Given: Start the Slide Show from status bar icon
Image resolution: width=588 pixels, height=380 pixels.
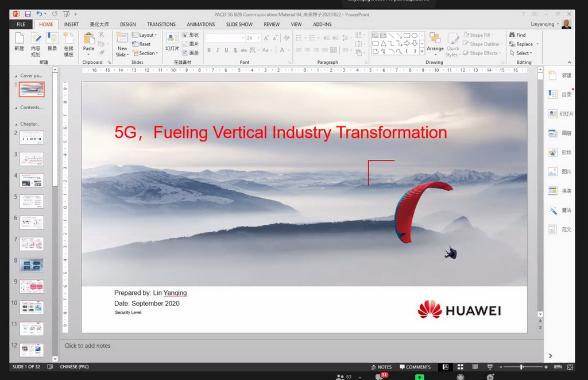Looking at the screenshot, I should click(x=489, y=367).
